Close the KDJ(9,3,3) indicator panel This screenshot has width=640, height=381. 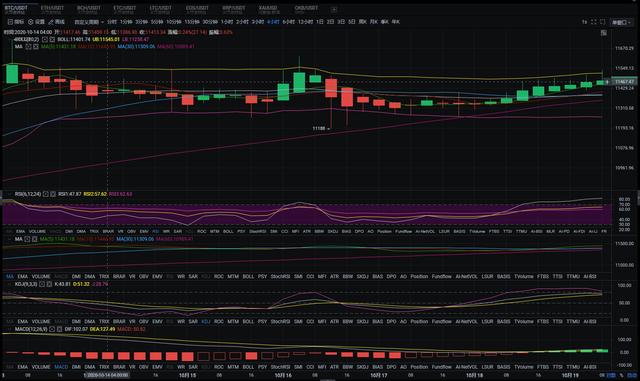tap(49, 284)
